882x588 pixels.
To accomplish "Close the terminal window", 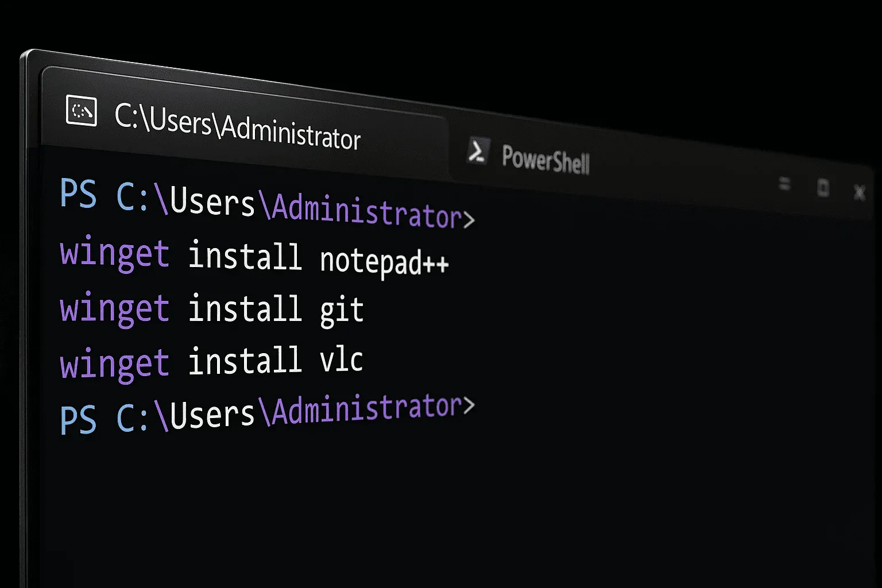I will pyautogui.click(x=860, y=192).
